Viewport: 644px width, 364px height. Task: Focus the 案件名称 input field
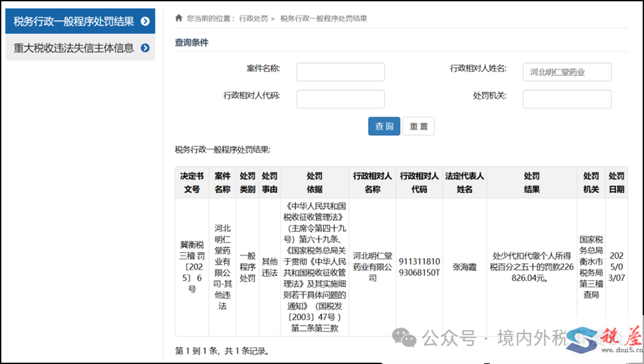click(x=340, y=72)
